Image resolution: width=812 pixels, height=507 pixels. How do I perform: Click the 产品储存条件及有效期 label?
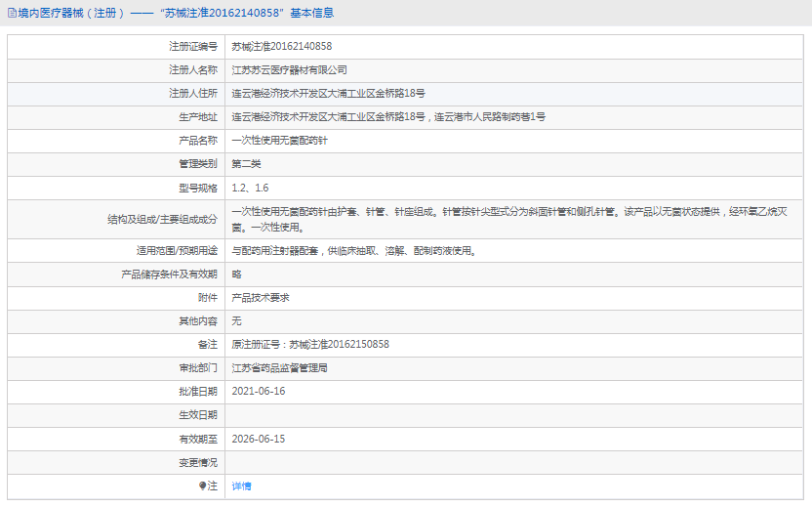pyautogui.click(x=170, y=275)
